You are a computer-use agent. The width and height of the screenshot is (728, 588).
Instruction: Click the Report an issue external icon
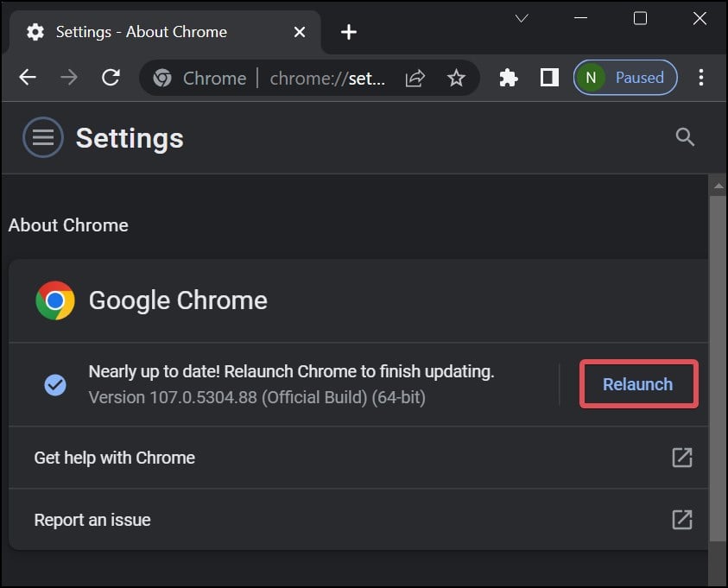[682, 520]
